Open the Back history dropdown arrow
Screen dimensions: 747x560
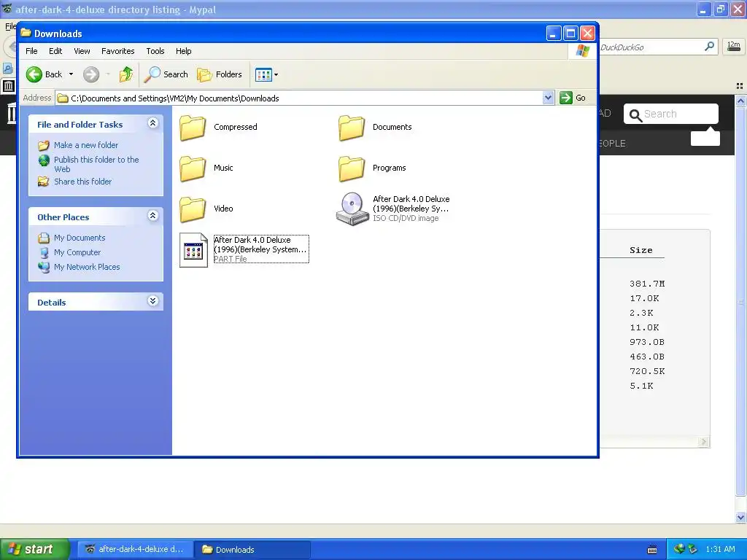tap(71, 74)
